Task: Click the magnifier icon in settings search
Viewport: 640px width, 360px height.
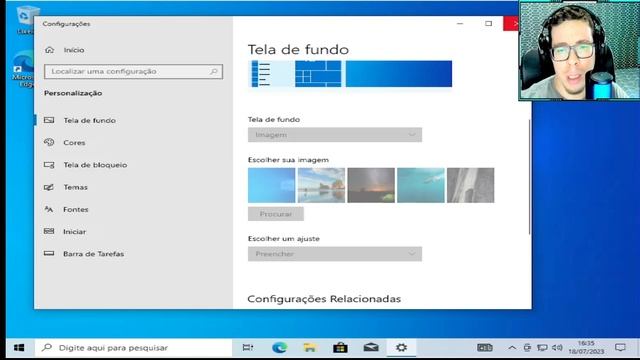Action: pyautogui.click(x=214, y=71)
